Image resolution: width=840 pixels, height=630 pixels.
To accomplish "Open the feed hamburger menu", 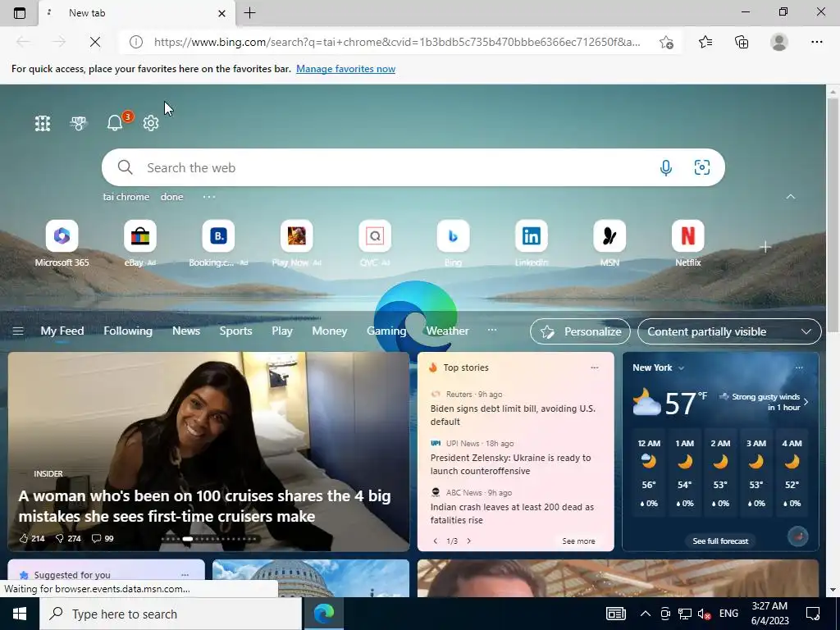I will click(x=18, y=331).
